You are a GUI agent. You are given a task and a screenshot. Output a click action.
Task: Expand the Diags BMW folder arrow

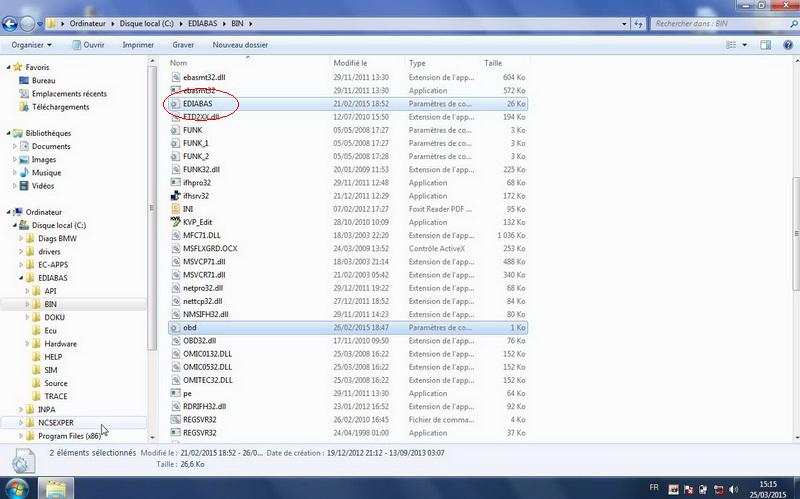[x=21, y=239]
